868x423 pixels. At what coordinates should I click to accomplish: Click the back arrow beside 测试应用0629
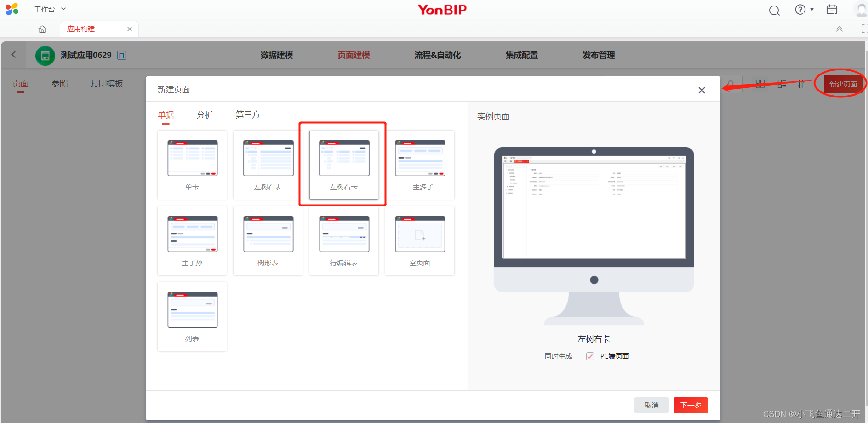pyautogui.click(x=14, y=55)
